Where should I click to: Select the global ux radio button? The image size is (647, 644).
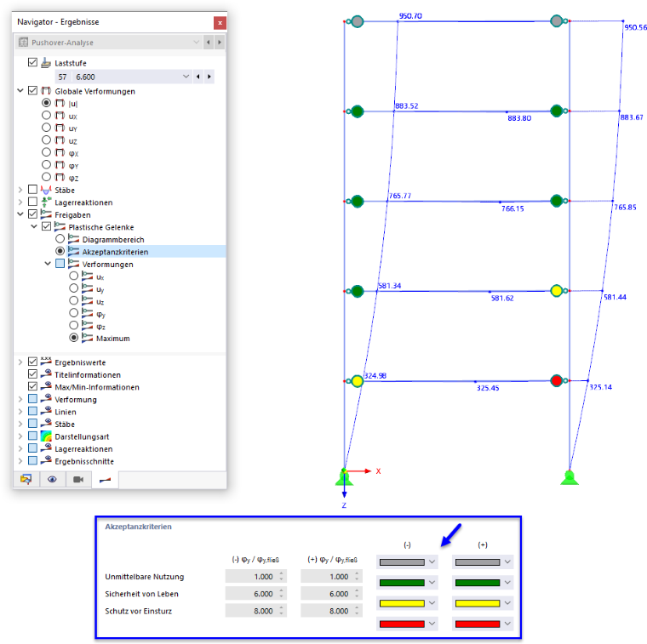pos(46,115)
